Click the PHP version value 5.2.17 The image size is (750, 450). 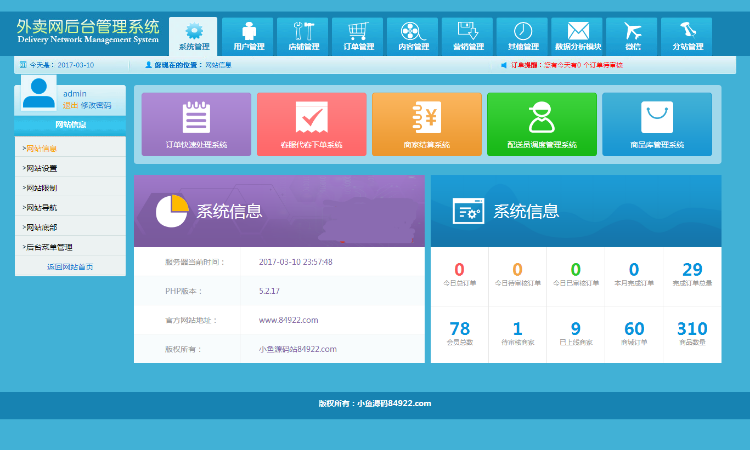[269, 291]
